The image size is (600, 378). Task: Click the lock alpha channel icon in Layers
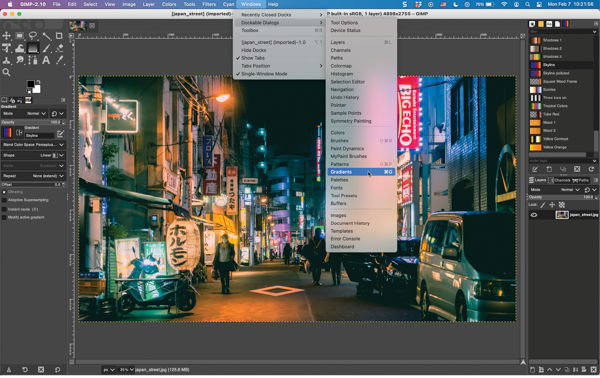(x=562, y=205)
